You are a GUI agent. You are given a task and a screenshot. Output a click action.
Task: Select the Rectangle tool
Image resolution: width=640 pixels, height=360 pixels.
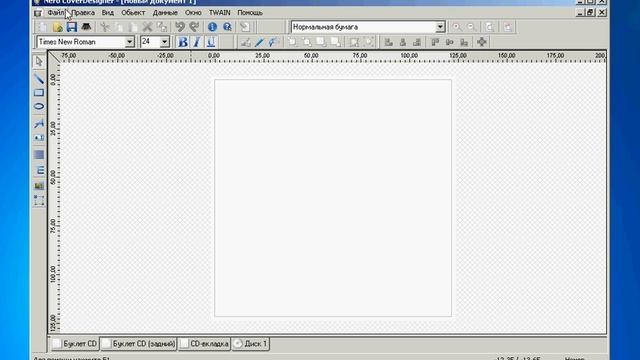click(x=39, y=93)
